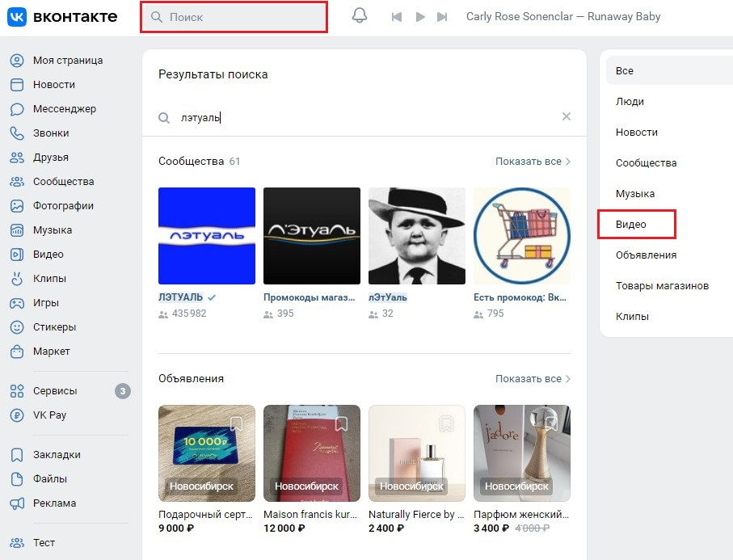Open Фотографии icon
The width and height of the screenshot is (733, 560).
17,206
